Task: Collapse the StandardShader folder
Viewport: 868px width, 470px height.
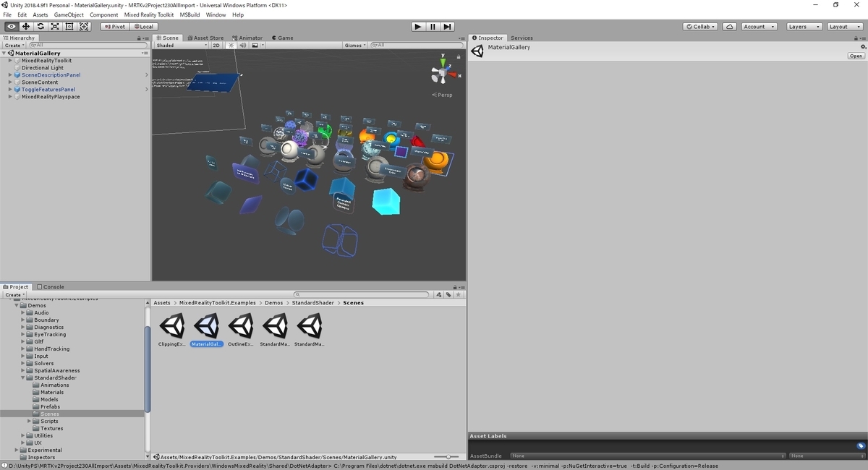Action: [23, 377]
